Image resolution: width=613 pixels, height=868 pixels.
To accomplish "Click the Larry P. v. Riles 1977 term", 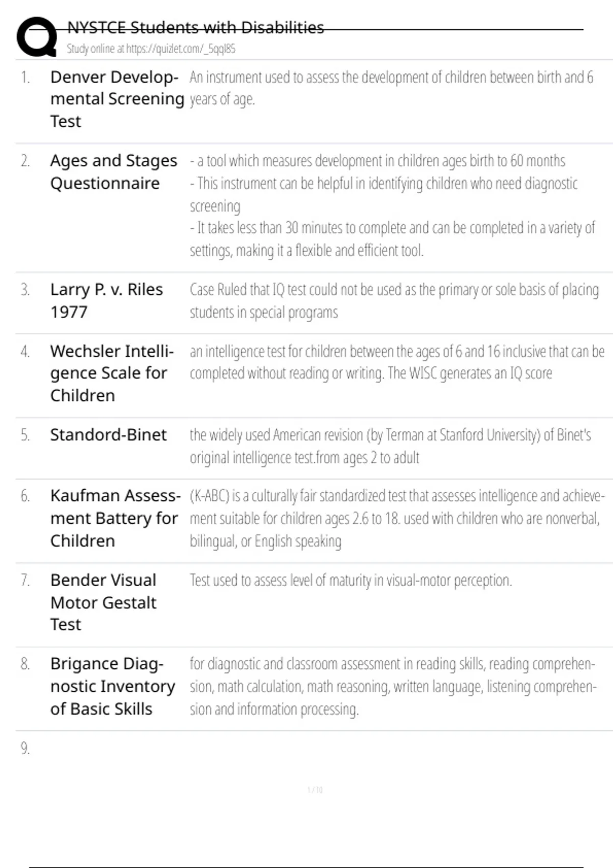I will tap(106, 300).
